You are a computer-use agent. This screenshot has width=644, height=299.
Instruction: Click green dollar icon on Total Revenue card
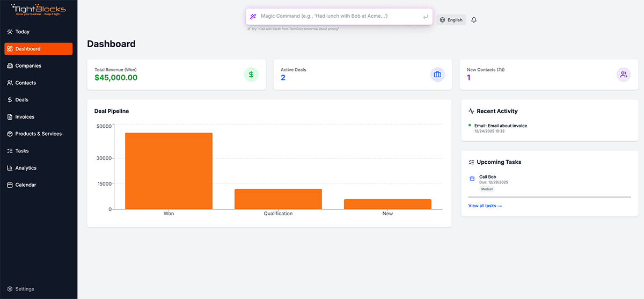[251, 75]
